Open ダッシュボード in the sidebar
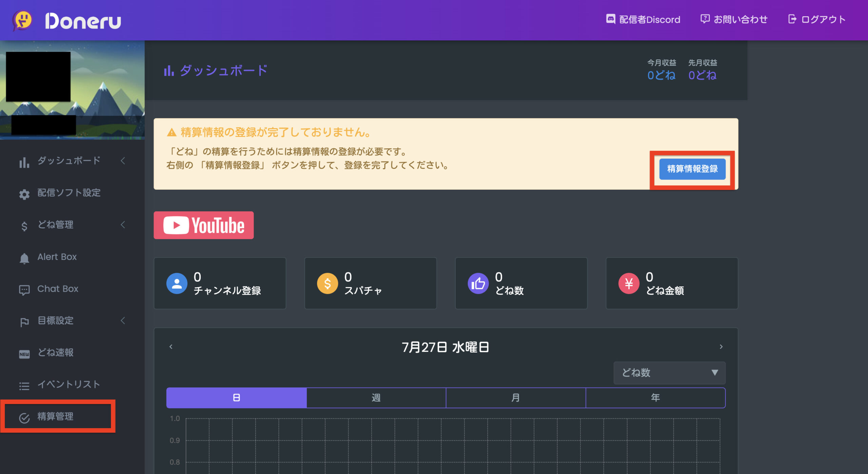This screenshot has width=868, height=474. point(69,160)
